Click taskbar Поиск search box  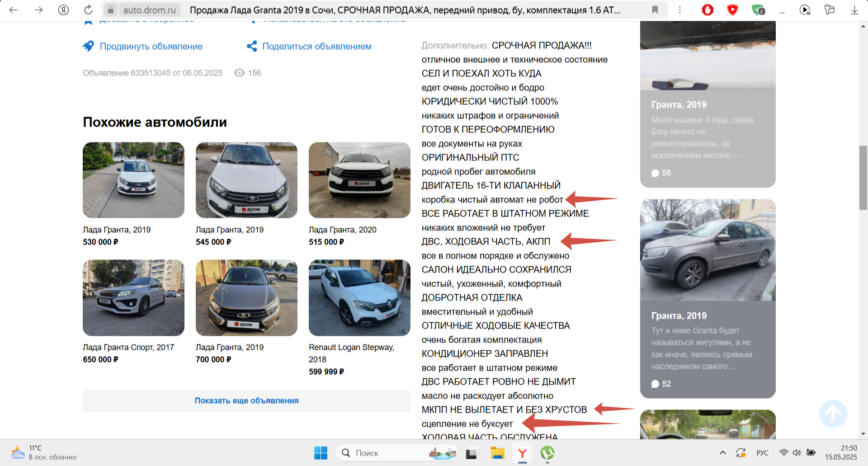(397, 453)
